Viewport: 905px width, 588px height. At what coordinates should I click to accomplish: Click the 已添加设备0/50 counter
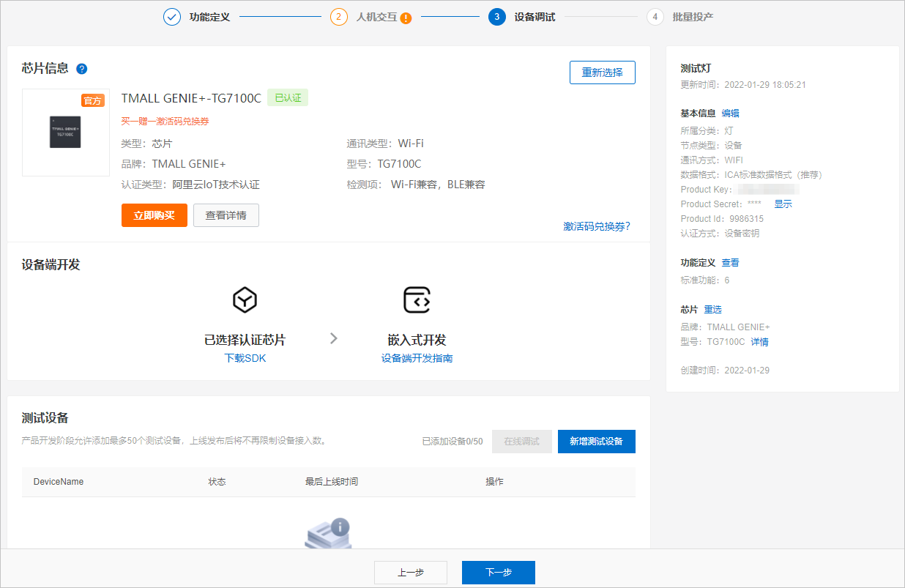coord(452,442)
